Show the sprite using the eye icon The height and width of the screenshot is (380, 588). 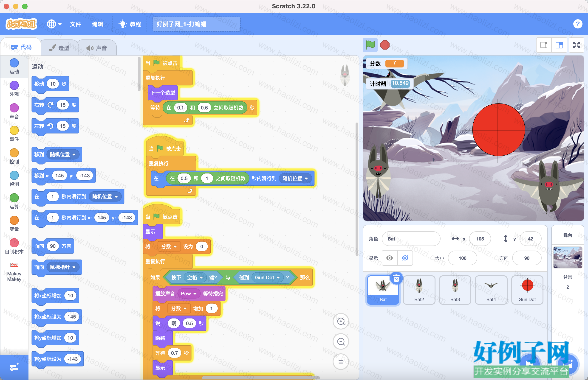(390, 258)
